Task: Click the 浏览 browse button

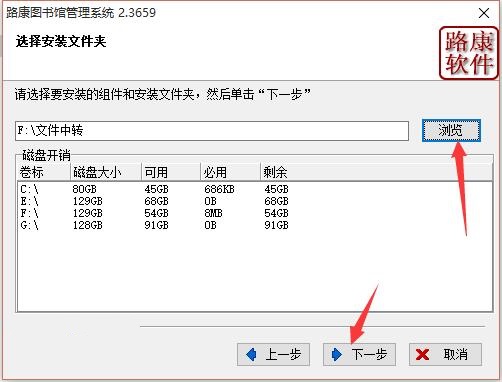Action: click(451, 130)
